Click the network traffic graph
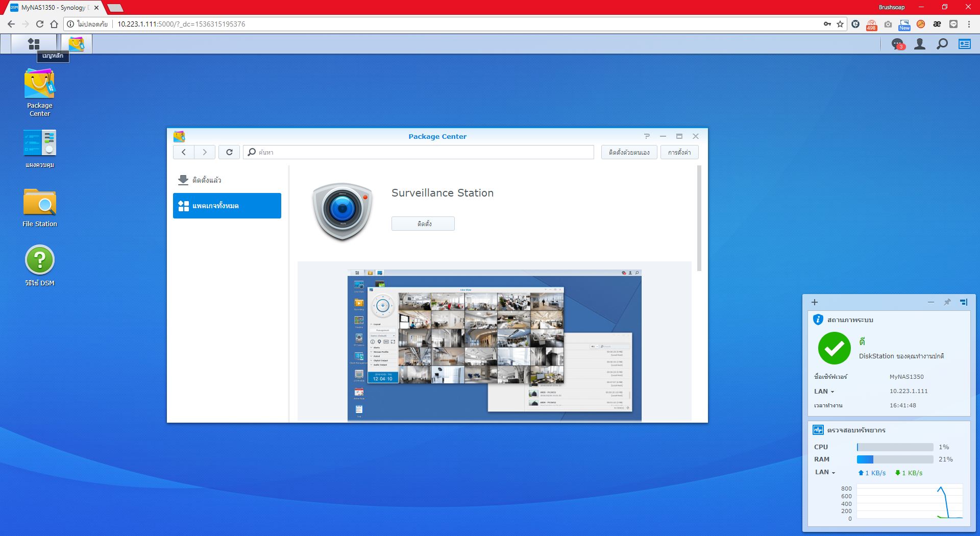The image size is (980, 536). (910, 502)
